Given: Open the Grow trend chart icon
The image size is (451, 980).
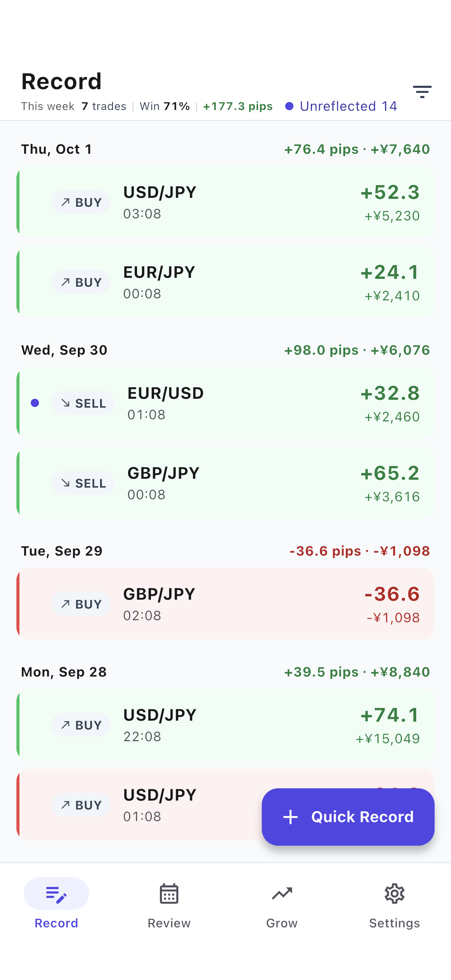Looking at the screenshot, I should pos(282,894).
